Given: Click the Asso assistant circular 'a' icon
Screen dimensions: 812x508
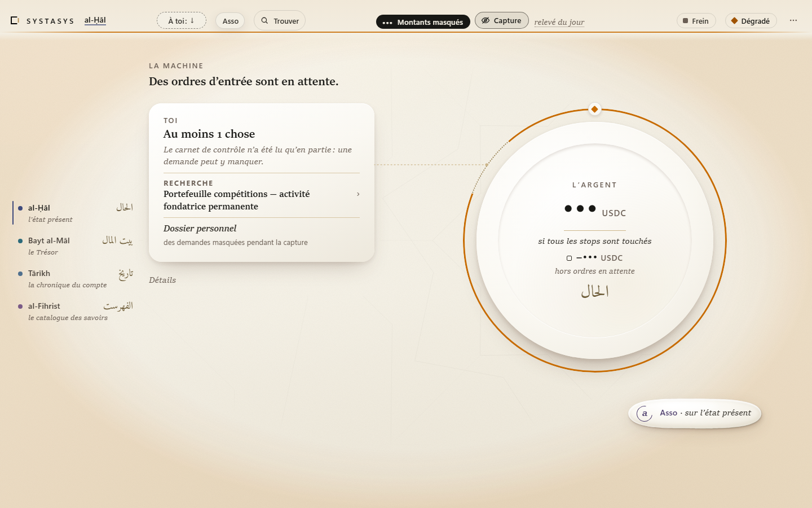Looking at the screenshot, I should [645, 413].
